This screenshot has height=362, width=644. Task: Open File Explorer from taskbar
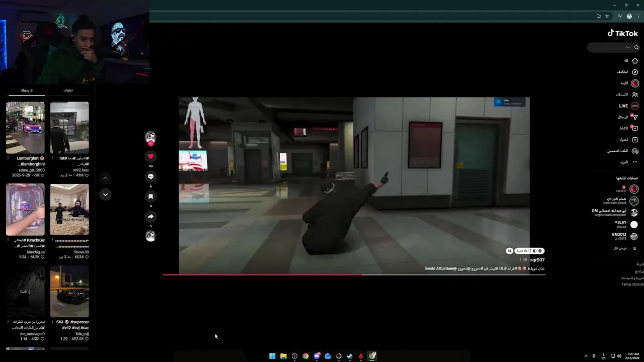pyautogui.click(x=283, y=356)
